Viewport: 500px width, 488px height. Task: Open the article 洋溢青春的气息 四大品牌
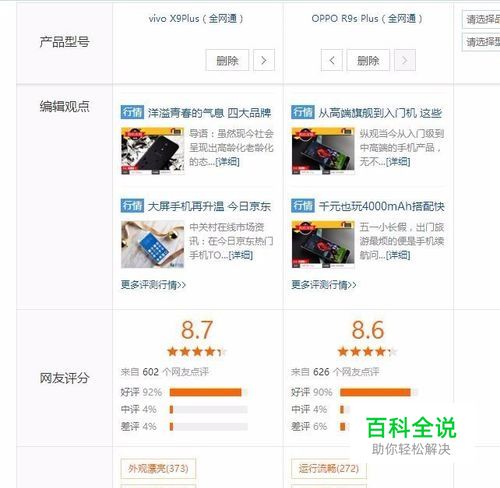tap(210, 113)
